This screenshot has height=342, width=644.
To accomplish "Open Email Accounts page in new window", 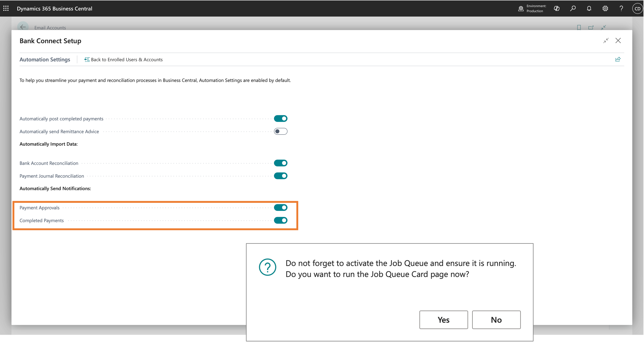I will 591,27.
